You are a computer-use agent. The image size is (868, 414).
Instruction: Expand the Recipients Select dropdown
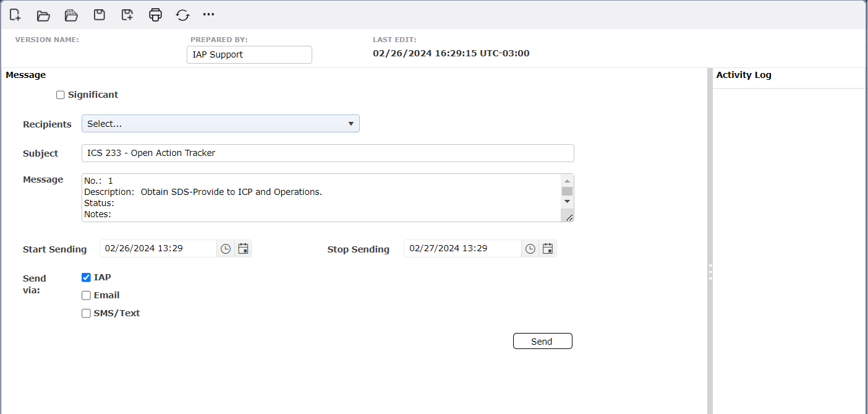pos(220,124)
